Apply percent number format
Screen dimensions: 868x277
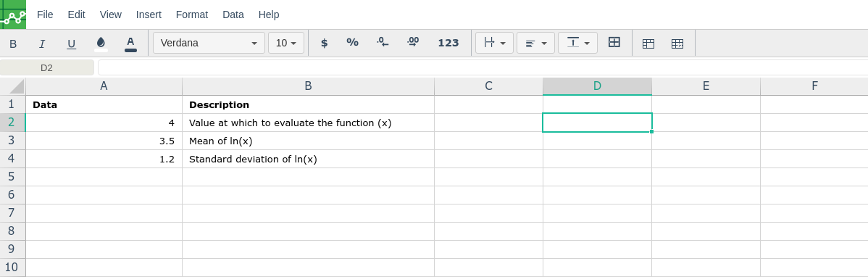pos(353,44)
